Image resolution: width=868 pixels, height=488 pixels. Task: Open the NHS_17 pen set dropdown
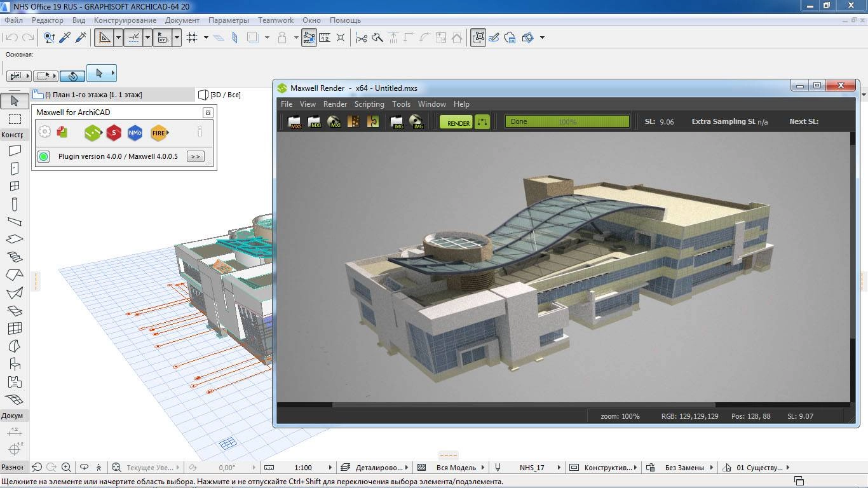point(527,467)
